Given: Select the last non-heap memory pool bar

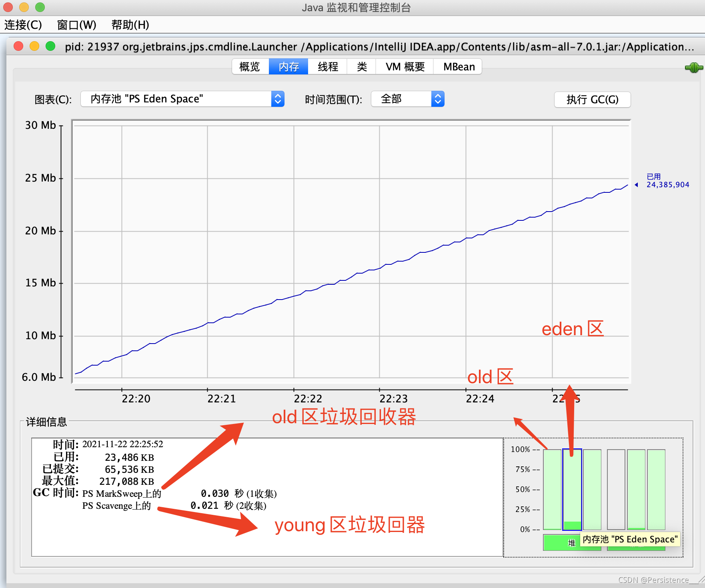Looking at the screenshot, I should [656, 490].
